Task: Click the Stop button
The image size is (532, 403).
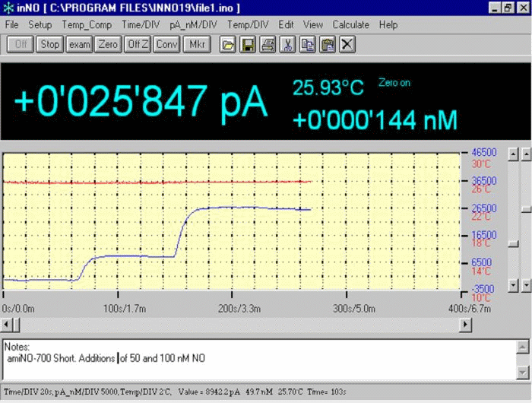Action: pyautogui.click(x=50, y=44)
